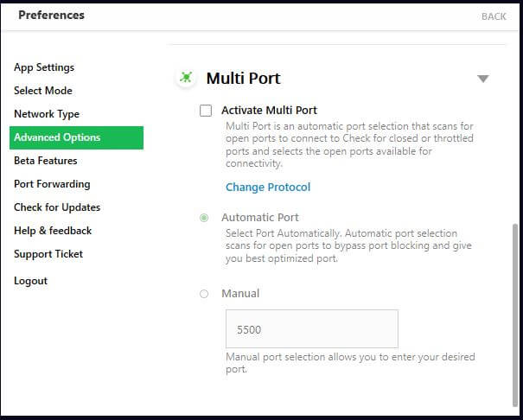This screenshot has width=523, height=420.
Task: Click the manual port field showing 5500
Action: 312,329
